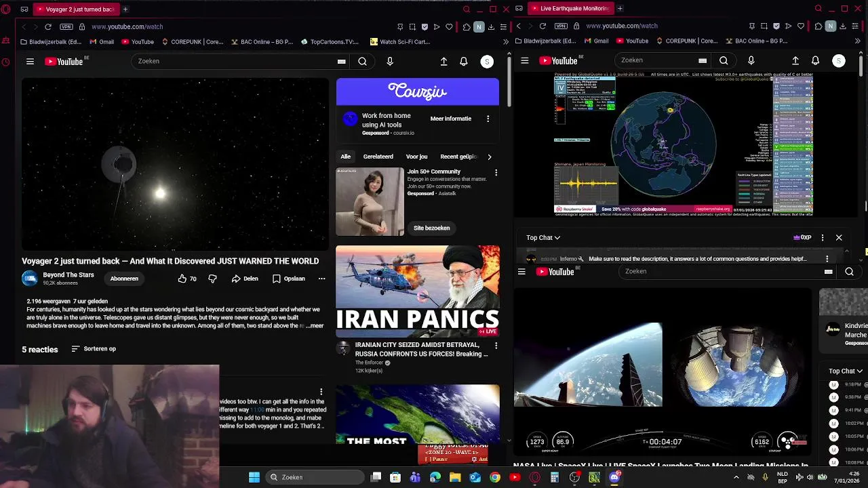Click Opslaan save button
Image resolution: width=868 pixels, height=488 pixels.
point(288,279)
